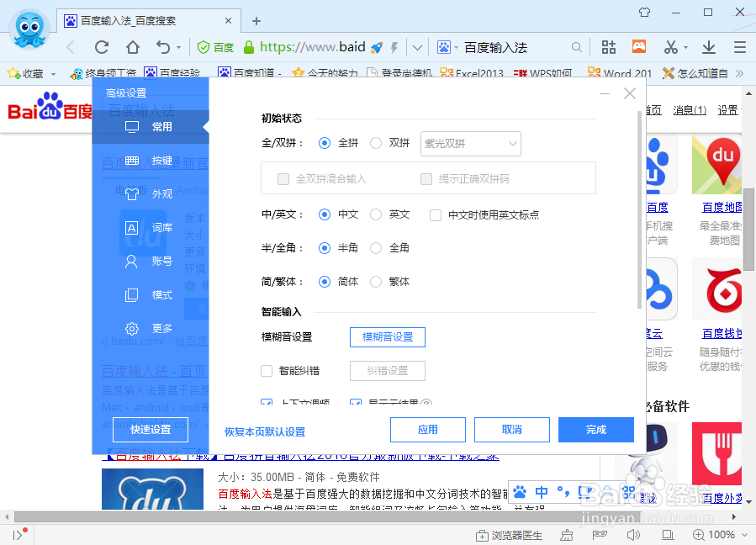Click the Baidu logo on the page

[x=50, y=107]
